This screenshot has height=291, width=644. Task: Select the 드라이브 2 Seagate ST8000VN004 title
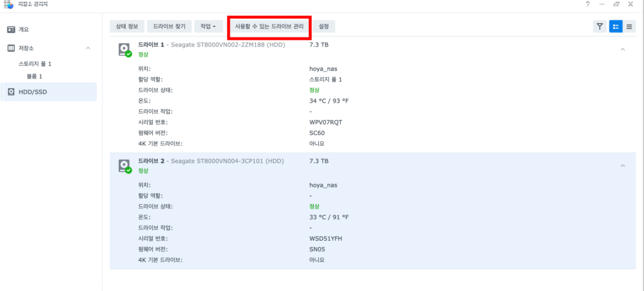point(211,162)
